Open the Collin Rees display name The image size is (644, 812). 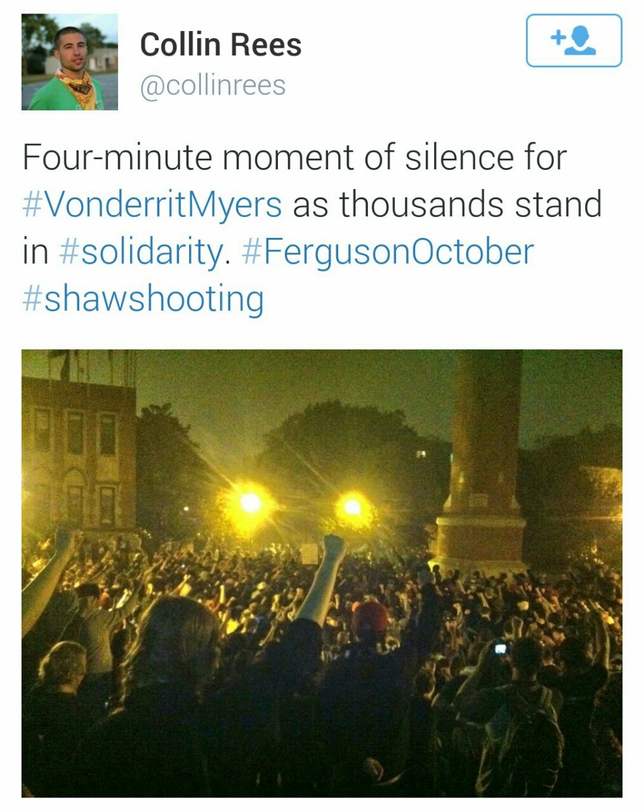pos(220,45)
